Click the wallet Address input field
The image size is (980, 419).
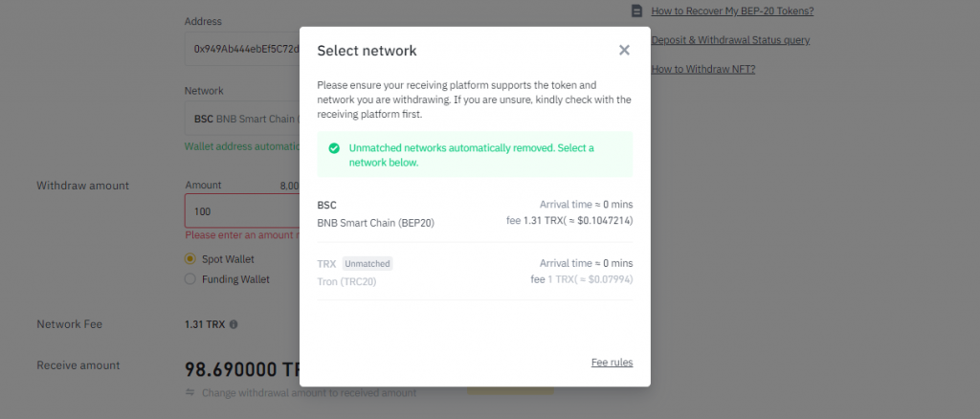point(241,48)
